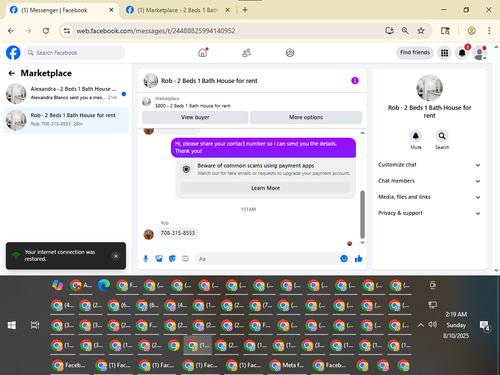Click the taskbar volume icon
The width and height of the screenshot is (500, 375).
432,324
